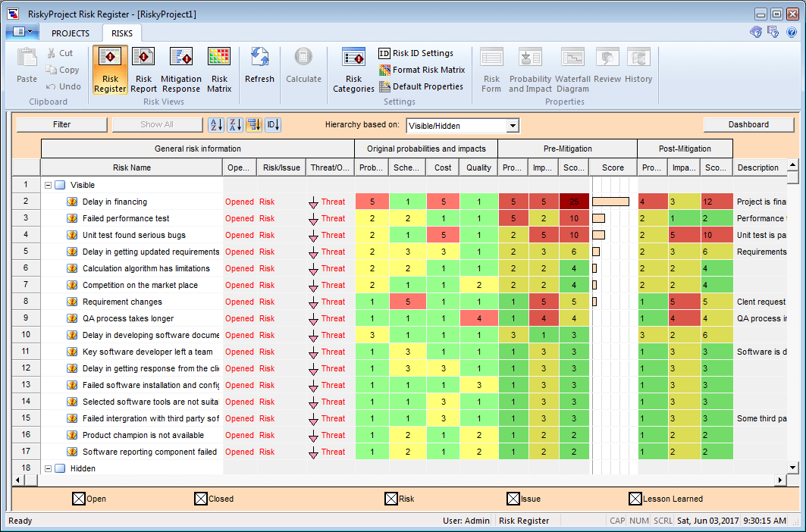The width and height of the screenshot is (806, 532).
Task: Select Unit test found serious bugs
Action: click(133, 236)
